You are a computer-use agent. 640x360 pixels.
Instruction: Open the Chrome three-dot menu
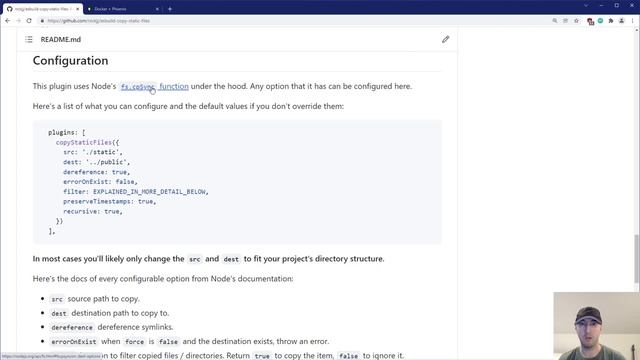(633, 21)
